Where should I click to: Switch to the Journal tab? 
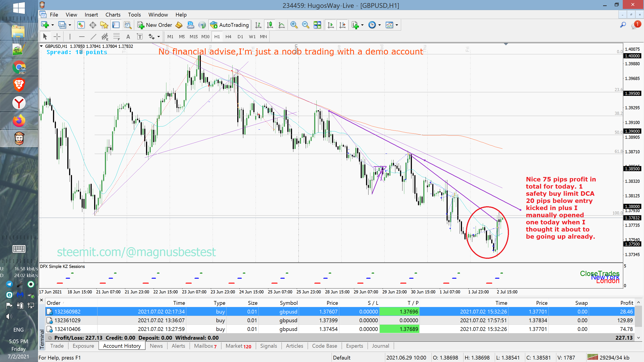click(380, 346)
